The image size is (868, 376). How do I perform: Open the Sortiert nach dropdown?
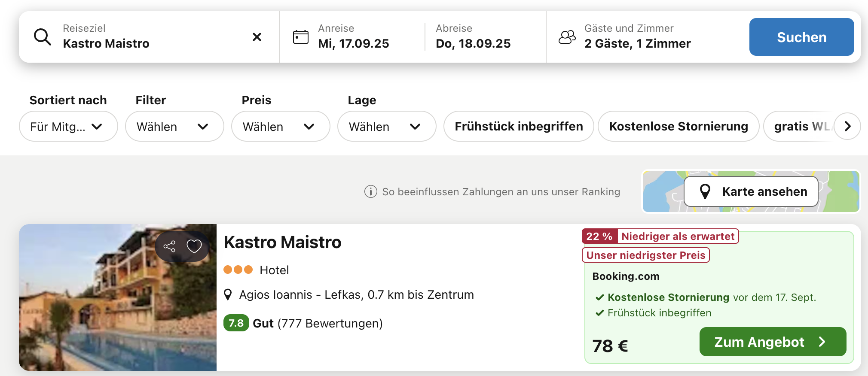tap(68, 126)
